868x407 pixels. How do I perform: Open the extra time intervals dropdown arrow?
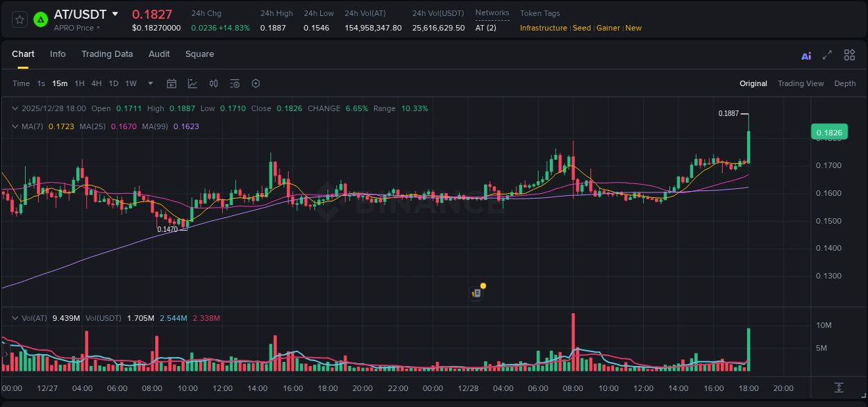[x=149, y=83]
